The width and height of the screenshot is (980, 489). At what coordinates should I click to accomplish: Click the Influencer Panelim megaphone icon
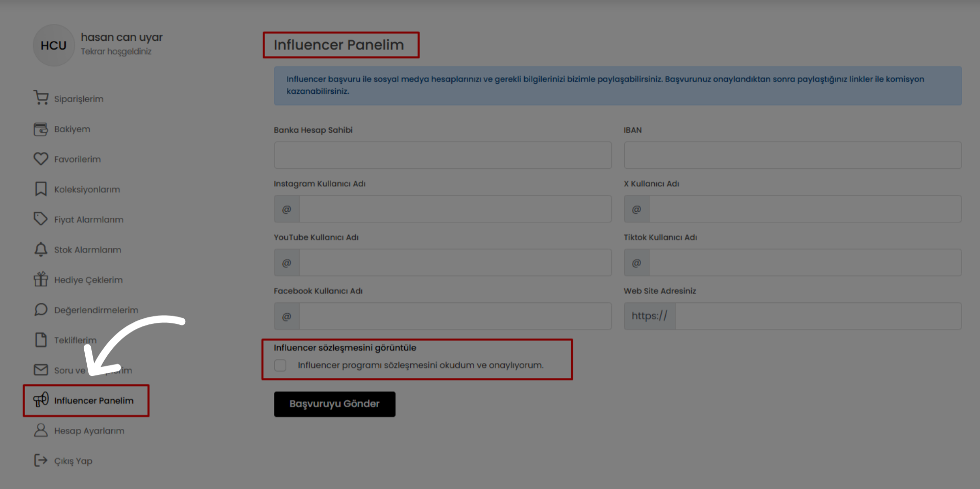pos(41,400)
